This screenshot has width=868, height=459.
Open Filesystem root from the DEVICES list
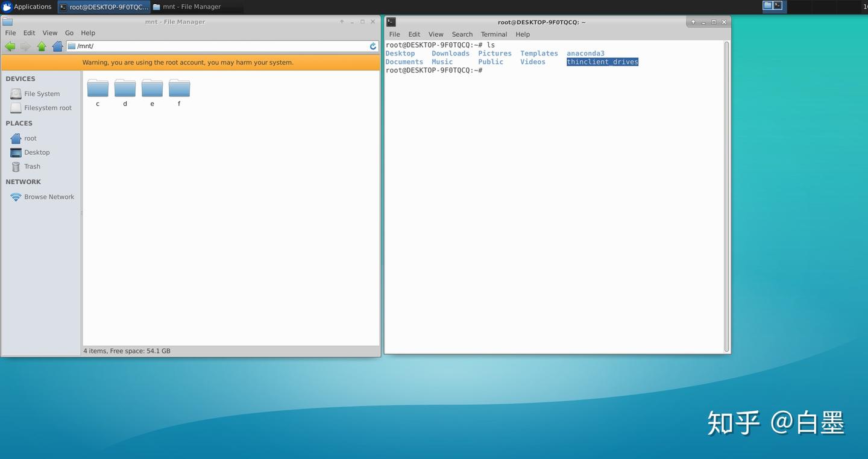pyautogui.click(x=48, y=107)
